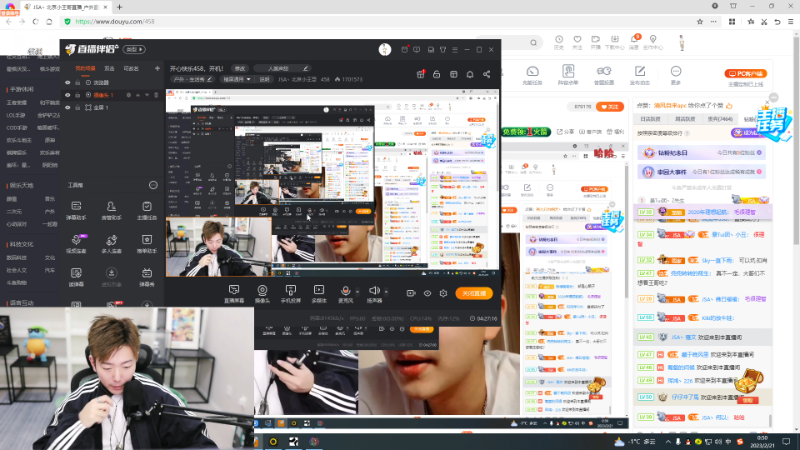Toggle visibility of the 摄像头 1 source

(x=67, y=95)
